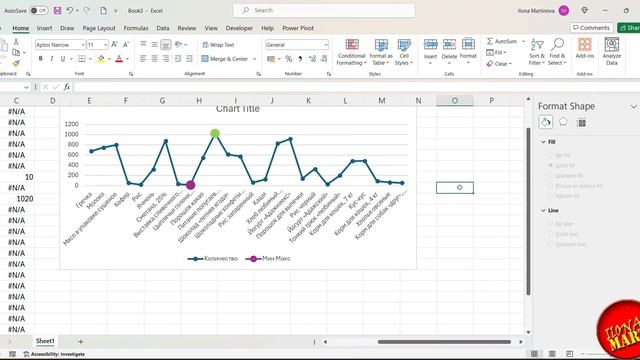This screenshot has width=640, height=360.
Task: Open the number format General dropdown
Action: (326, 44)
